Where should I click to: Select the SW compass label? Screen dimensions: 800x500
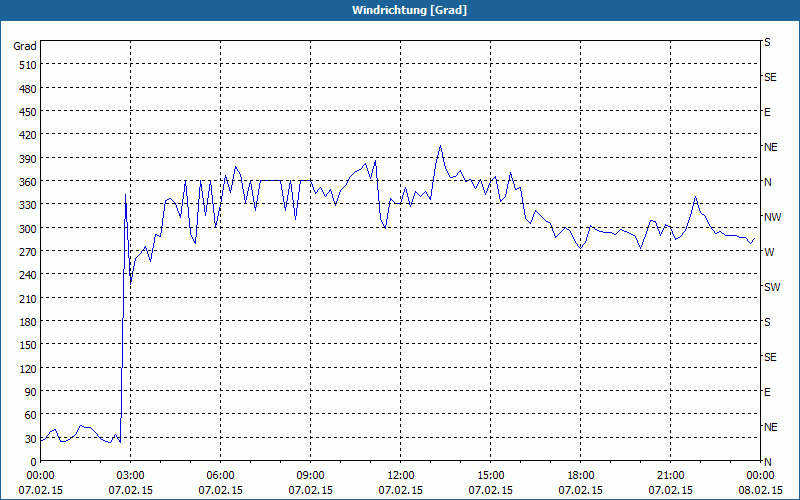pyautogui.click(x=772, y=287)
